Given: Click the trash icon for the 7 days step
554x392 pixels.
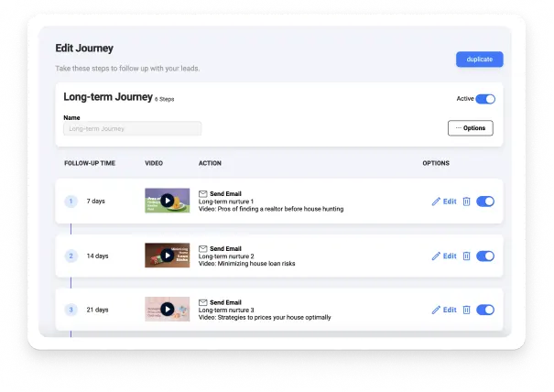Looking at the screenshot, I should click(466, 201).
